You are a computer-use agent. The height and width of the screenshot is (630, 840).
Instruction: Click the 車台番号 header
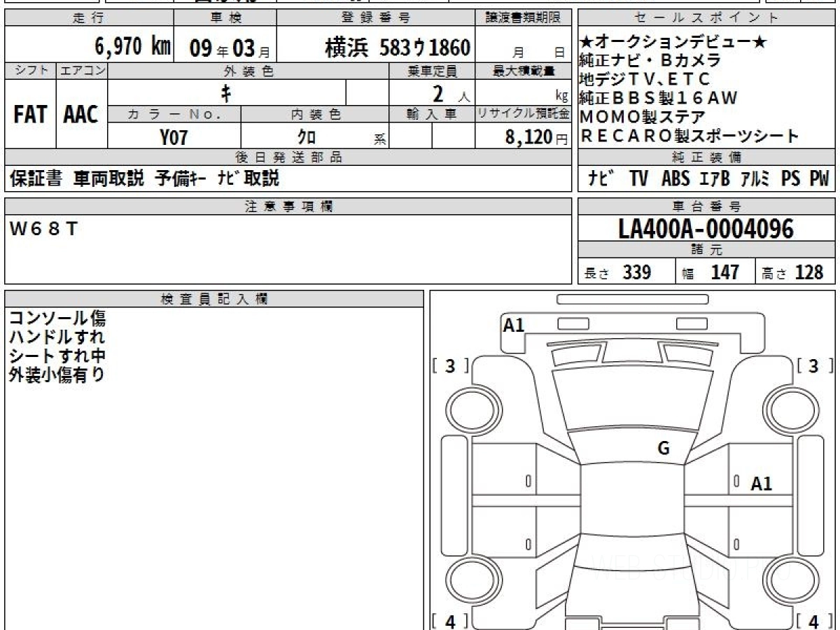click(706, 206)
